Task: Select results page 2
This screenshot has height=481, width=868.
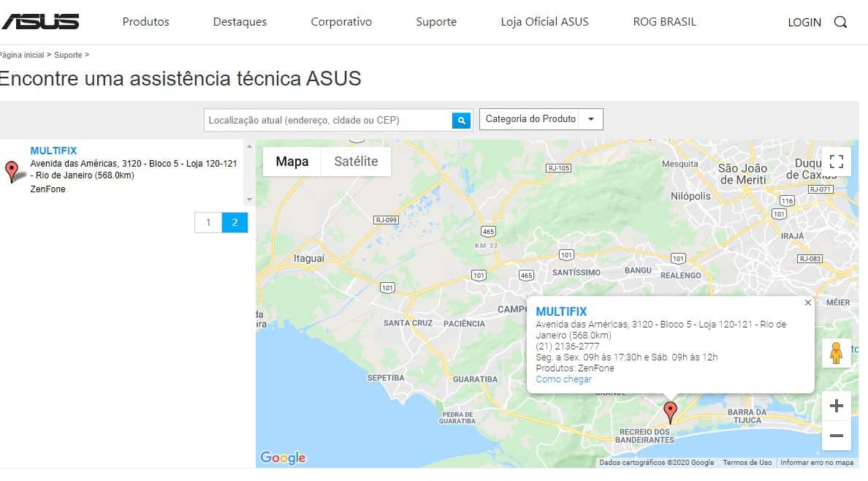Action: (235, 222)
